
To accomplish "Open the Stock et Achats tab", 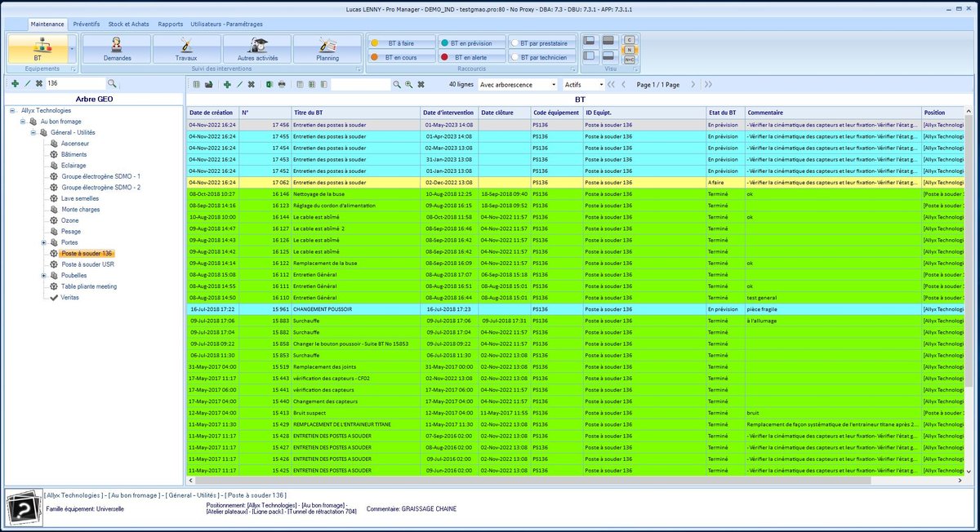I will (x=129, y=24).
